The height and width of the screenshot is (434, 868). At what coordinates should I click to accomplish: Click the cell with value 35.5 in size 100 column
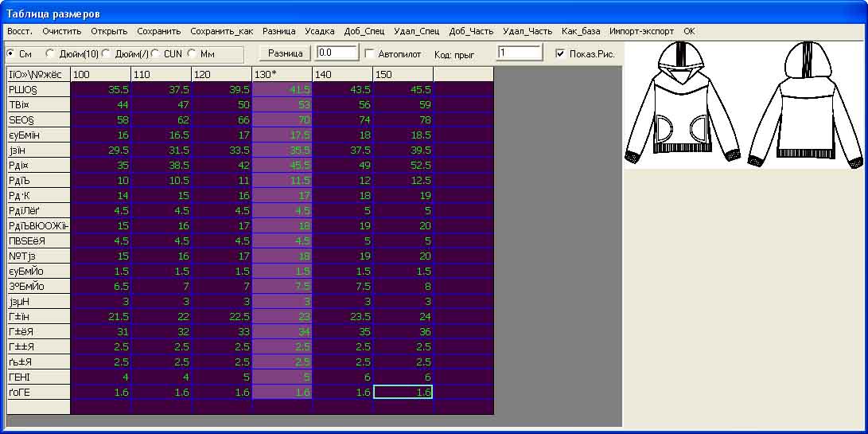click(101, 89)
